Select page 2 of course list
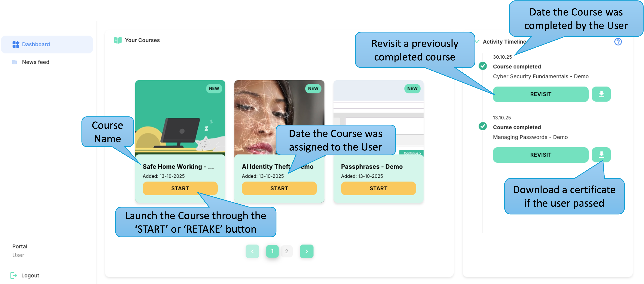Screen dimensions: 644x284 click(x=286, y=251)
